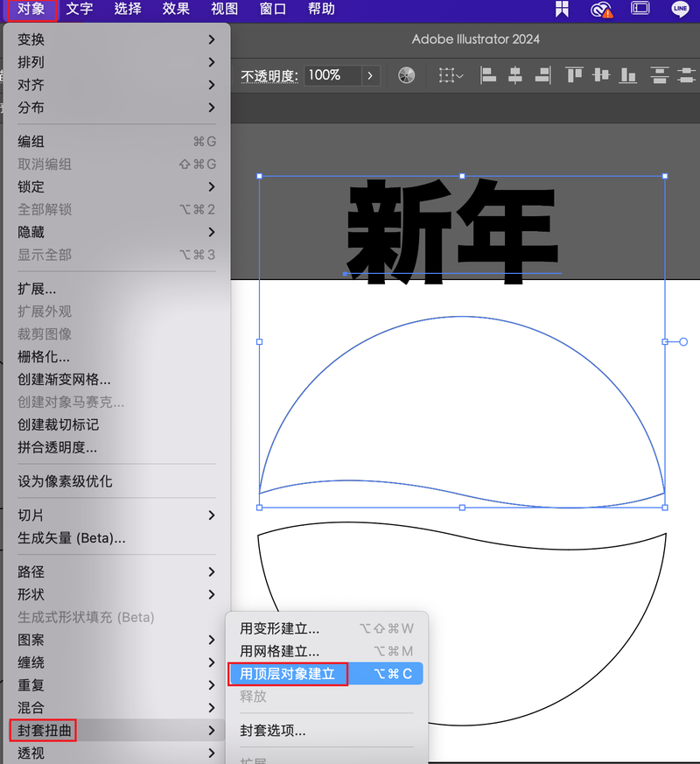This screenshot has height=764, width=700.
Task: Open the Align To selection dropdown
Action: pos(451,75)
